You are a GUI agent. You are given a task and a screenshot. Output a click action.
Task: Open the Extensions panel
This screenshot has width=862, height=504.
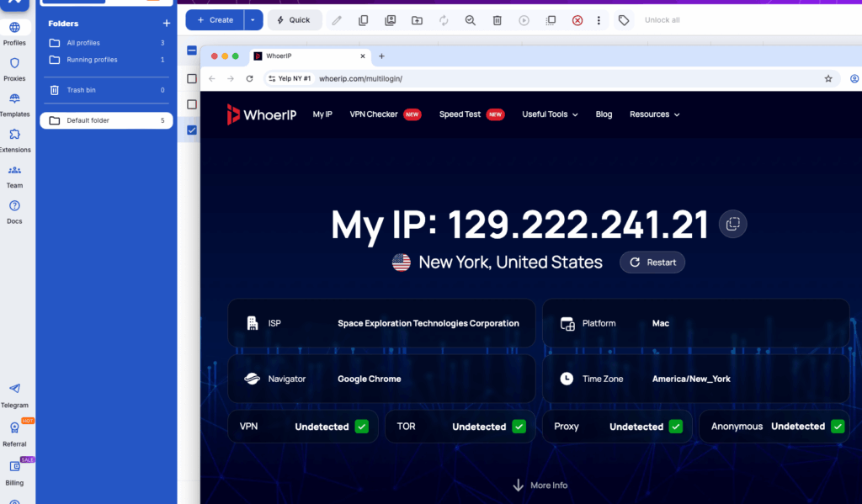(x=15, y=139)
